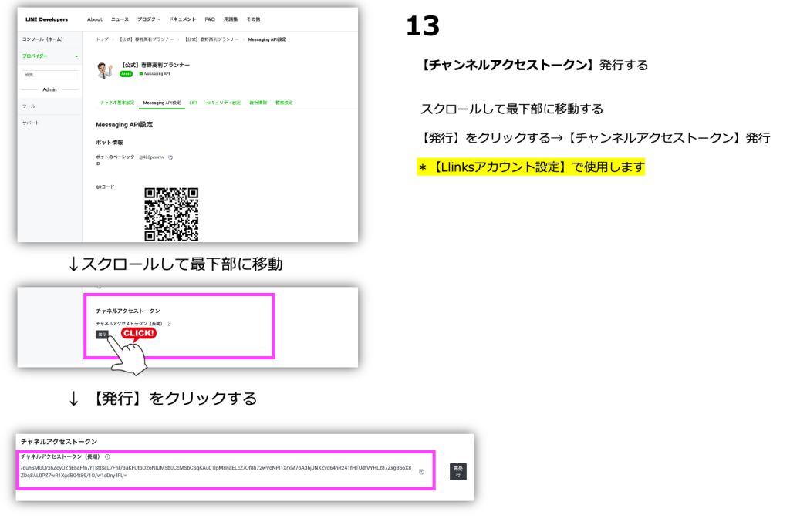Switch to the セキュリティ設定 tab
Viewport: 790px width, 532px height.
[224, 103]
